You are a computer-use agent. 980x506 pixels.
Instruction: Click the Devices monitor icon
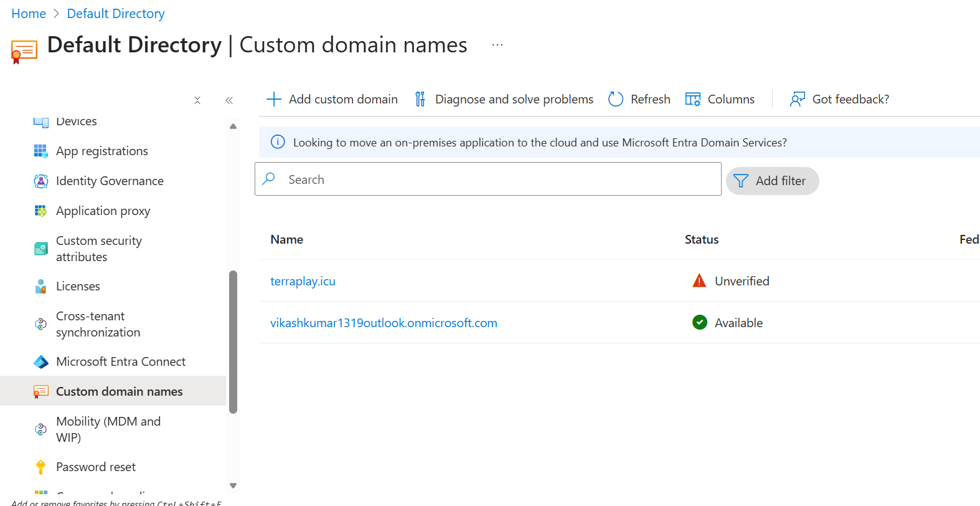tap(40, 122)
